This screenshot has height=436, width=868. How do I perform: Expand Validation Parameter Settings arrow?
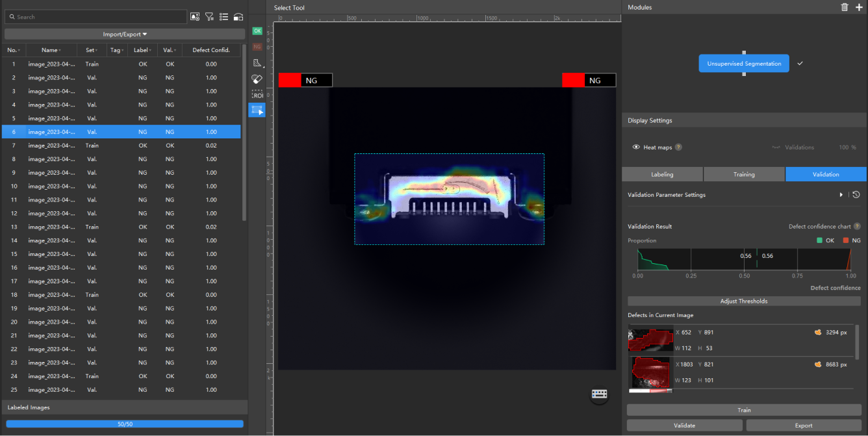tap(841, 195)
